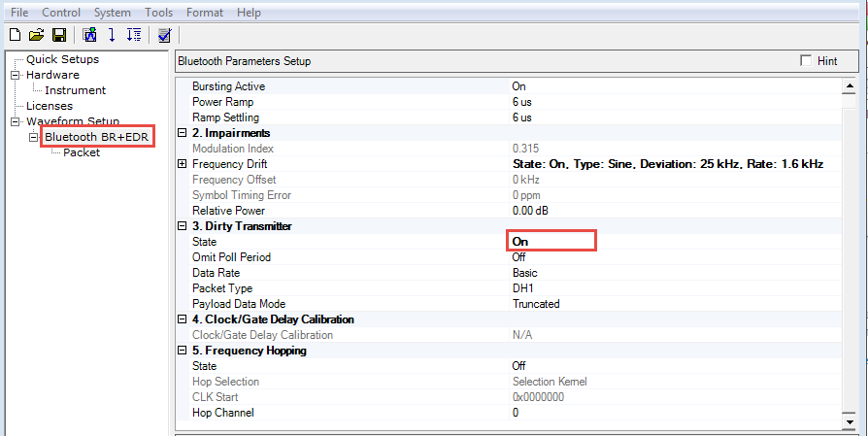Collapse the 5. Frequency Hopping section
The image size is (868, 436).
(x=182, y=351)
